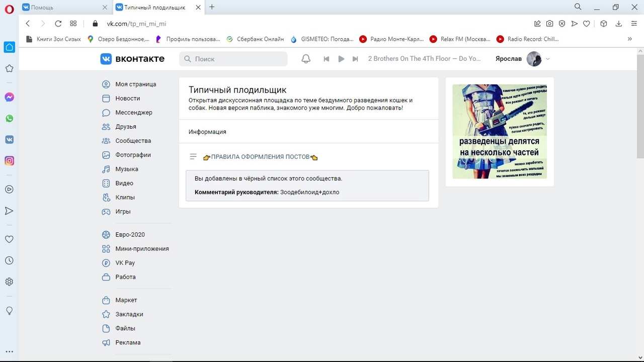Screen dimensions: 644x362
Task: Open the search tabs magnifier icon
Action: (x=578, y=7)
